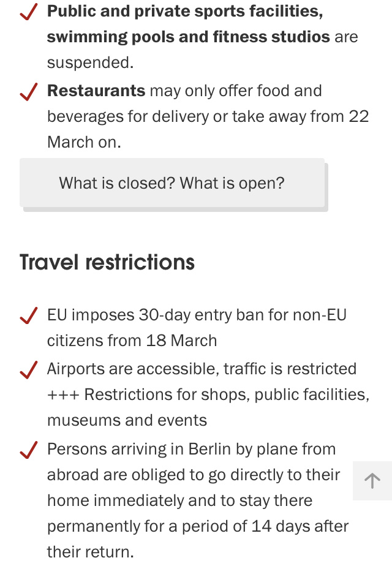Click the bold word Restaurants

96,91
